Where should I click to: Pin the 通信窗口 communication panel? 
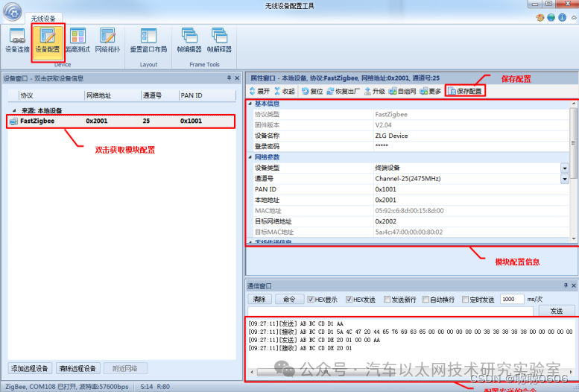coord(566,285)
